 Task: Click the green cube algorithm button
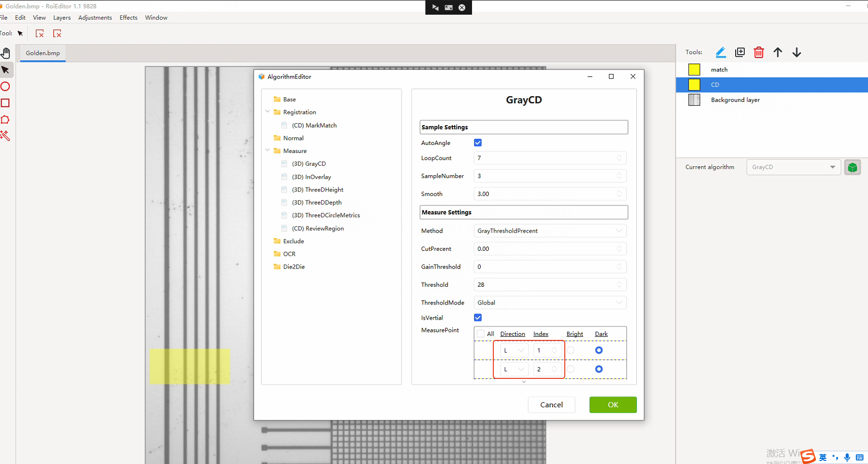[852, 167]
